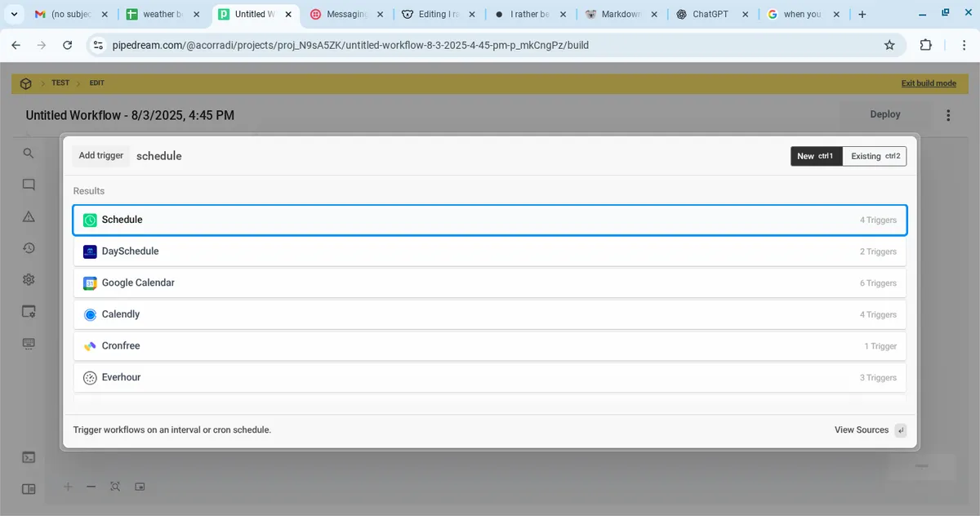Choose Google Calendar from results

(490, 282)
